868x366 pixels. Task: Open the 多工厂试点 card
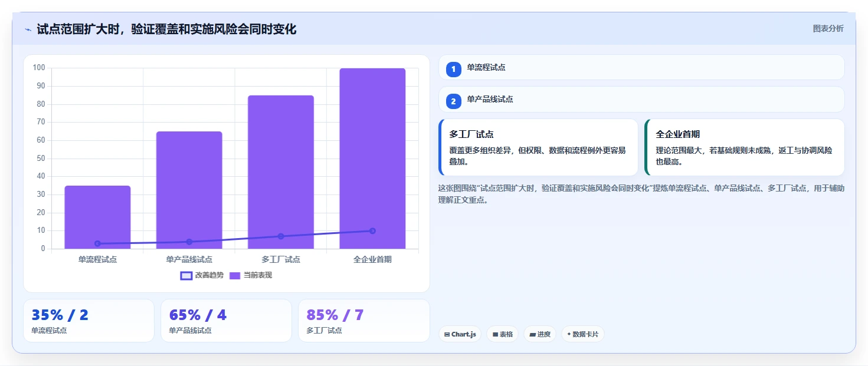pyautogui.click(x=538, y=147)
